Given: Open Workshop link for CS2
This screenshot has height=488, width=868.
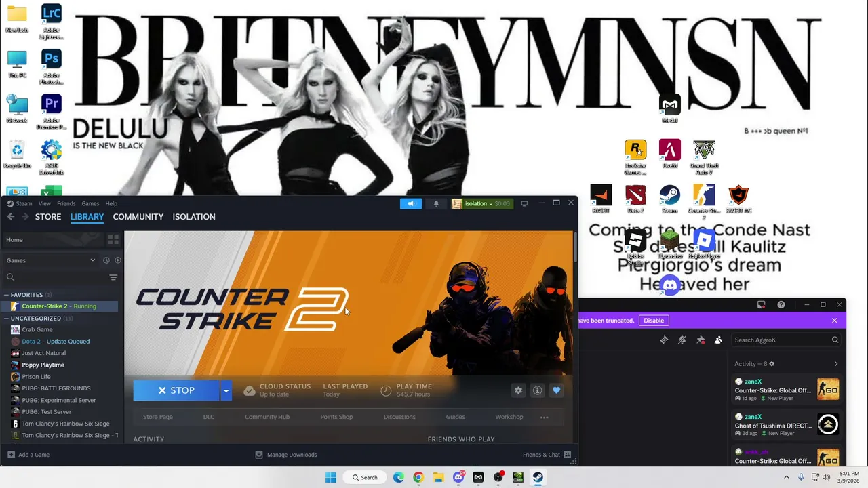Looking at the screenshot, I should pos(509,417).
